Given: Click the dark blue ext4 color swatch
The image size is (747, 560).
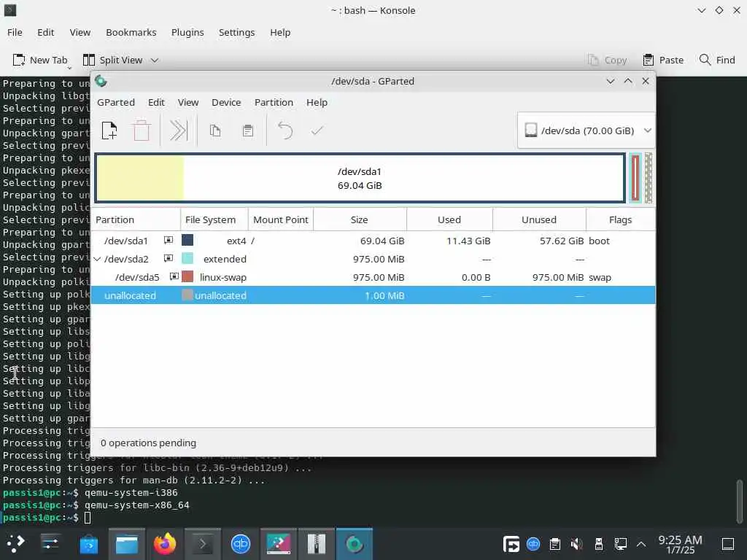Looking at the screenshot, I should click(187, 240).
